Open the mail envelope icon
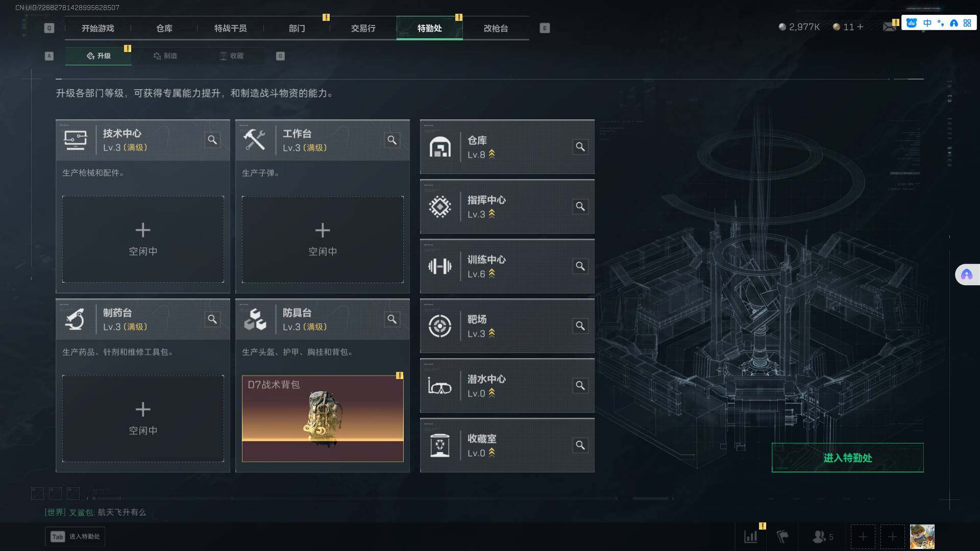 [x=890, y=27]
